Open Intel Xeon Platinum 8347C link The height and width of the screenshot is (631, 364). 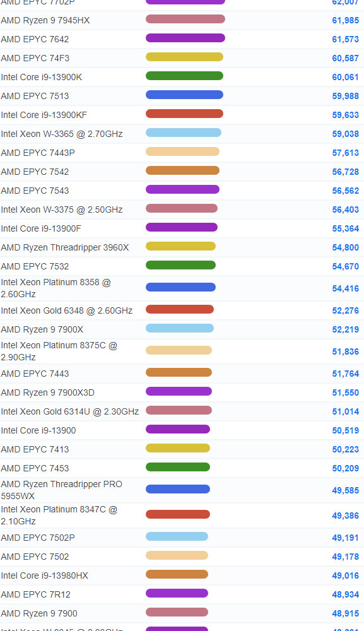59,515
